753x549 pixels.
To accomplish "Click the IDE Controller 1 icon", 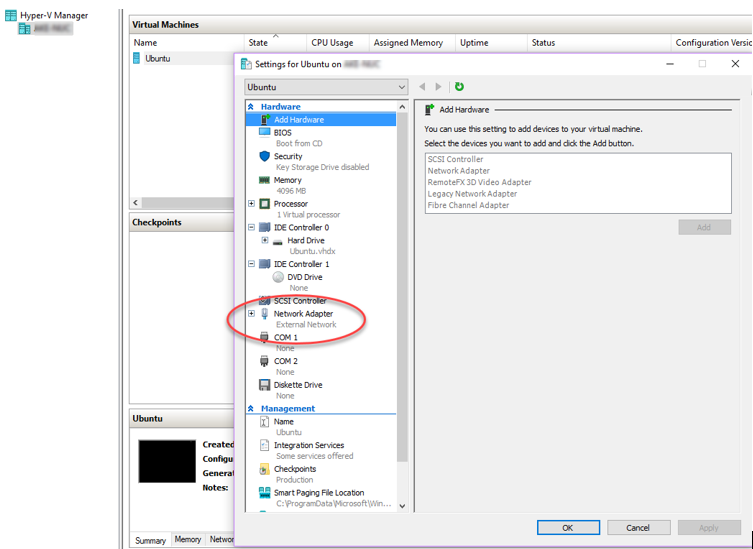I will point(265,264).
